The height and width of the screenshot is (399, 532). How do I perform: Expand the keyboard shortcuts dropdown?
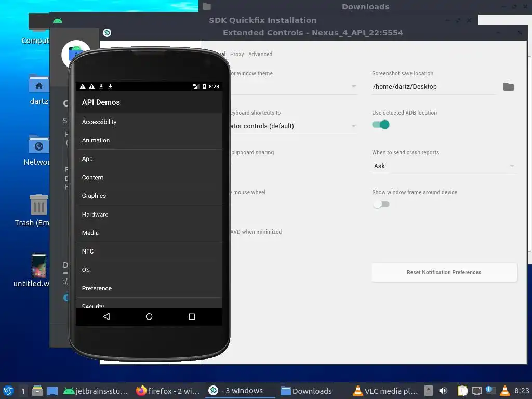(354, 126)
